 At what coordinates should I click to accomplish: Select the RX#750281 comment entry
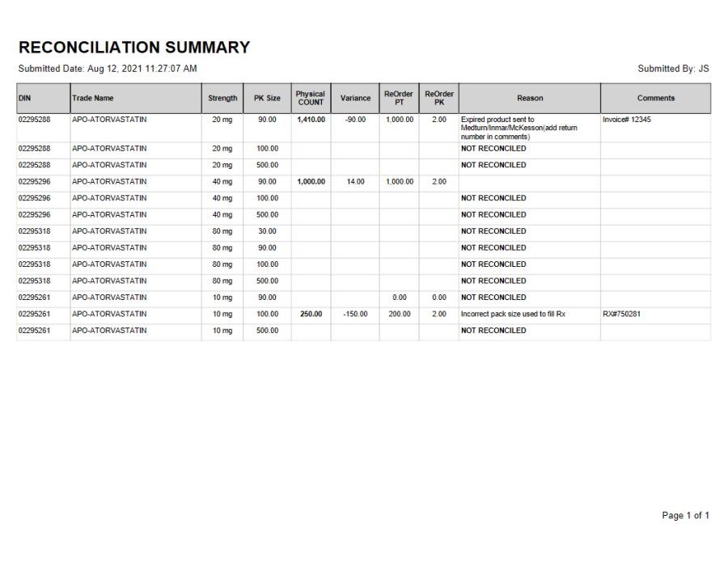(620, 314)
